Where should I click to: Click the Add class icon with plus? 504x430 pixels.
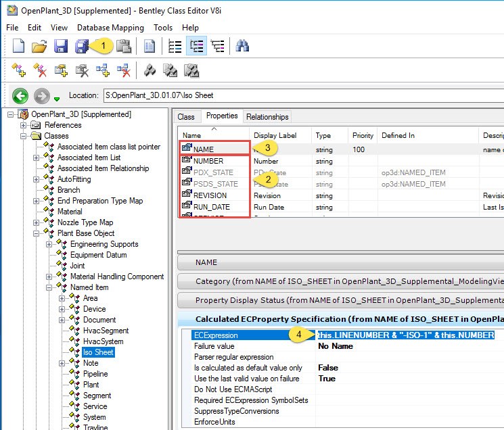coord(19,70)
